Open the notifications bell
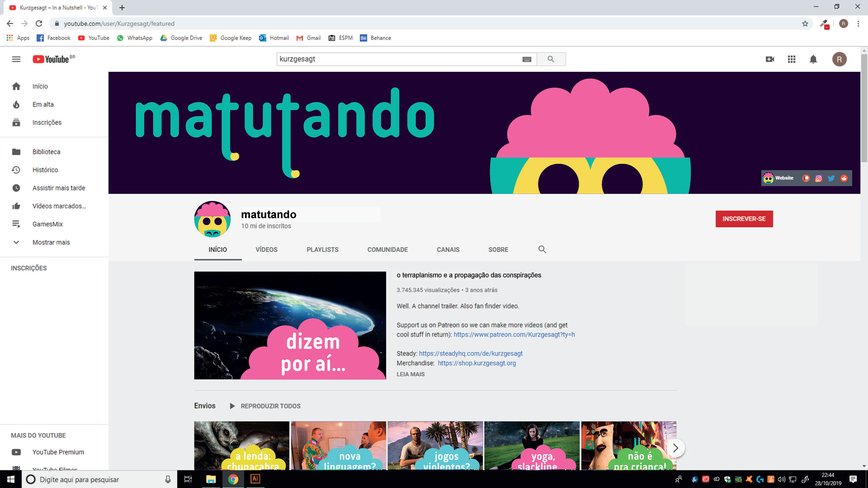Viewport: 868px width, 488px height. tap(813, 59)
